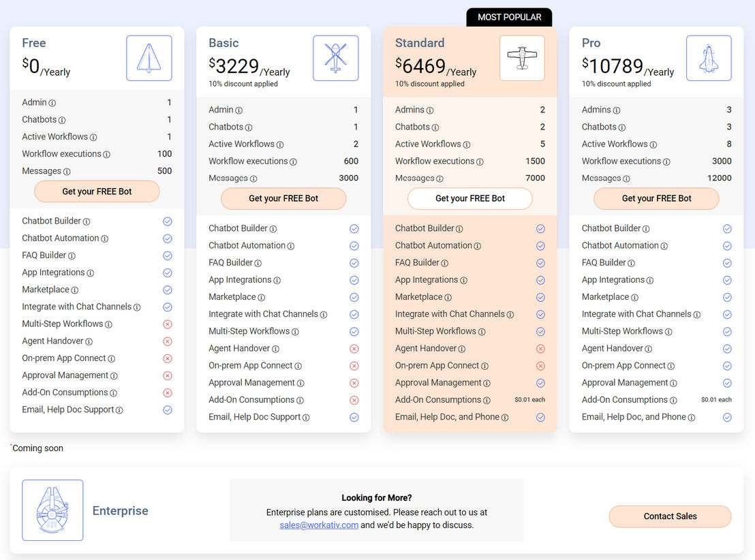Click info icon beside Marketplace in Standard plan
The image size is (755, 560).
pyautogui.click(x=448, y=298)
